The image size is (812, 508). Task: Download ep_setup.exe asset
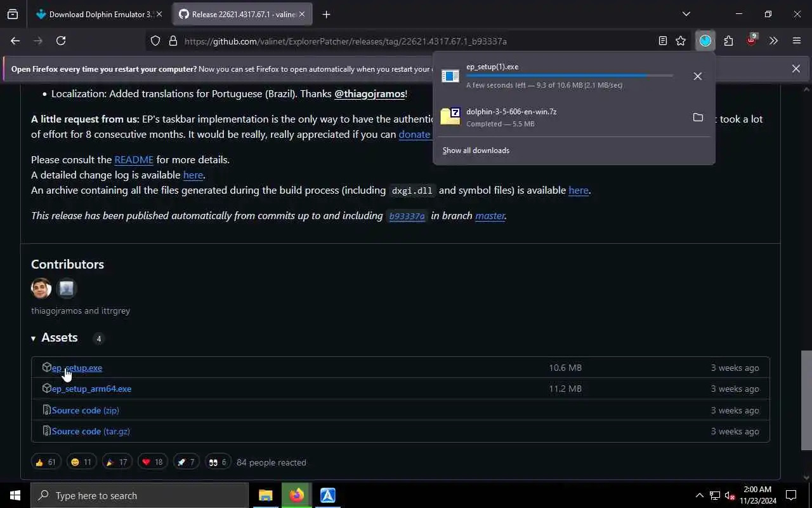click(77, 368)
